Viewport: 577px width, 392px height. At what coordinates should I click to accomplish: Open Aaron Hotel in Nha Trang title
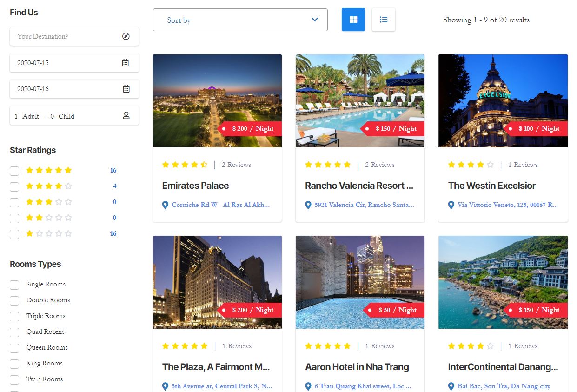(x=357, y=367)
